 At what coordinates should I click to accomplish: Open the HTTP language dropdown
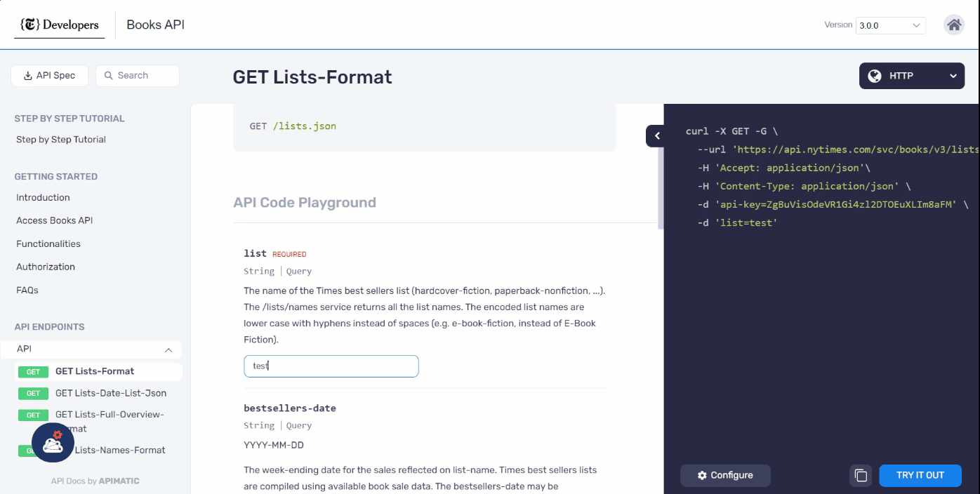(x=953, y=76)
